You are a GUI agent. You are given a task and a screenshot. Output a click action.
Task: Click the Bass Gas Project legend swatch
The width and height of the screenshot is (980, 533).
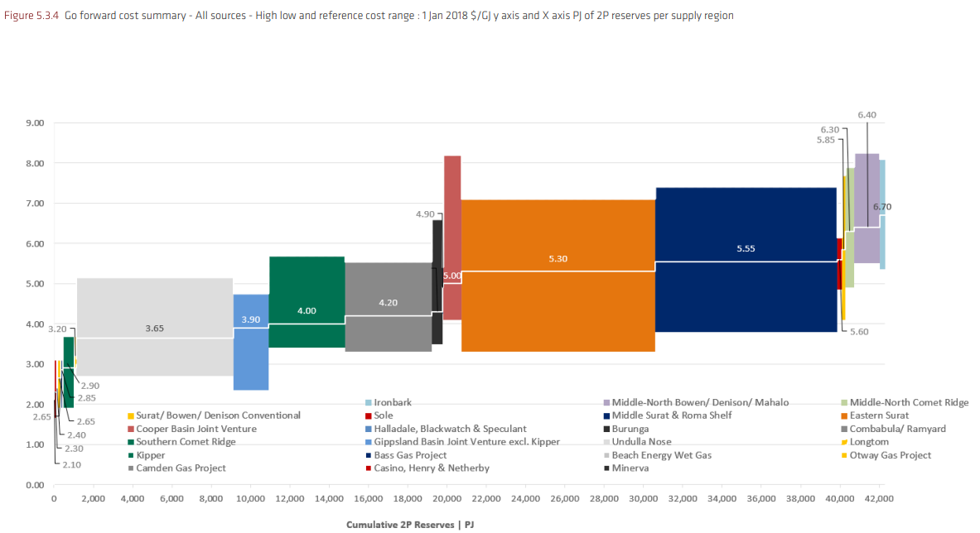click(x=368, y=455)
